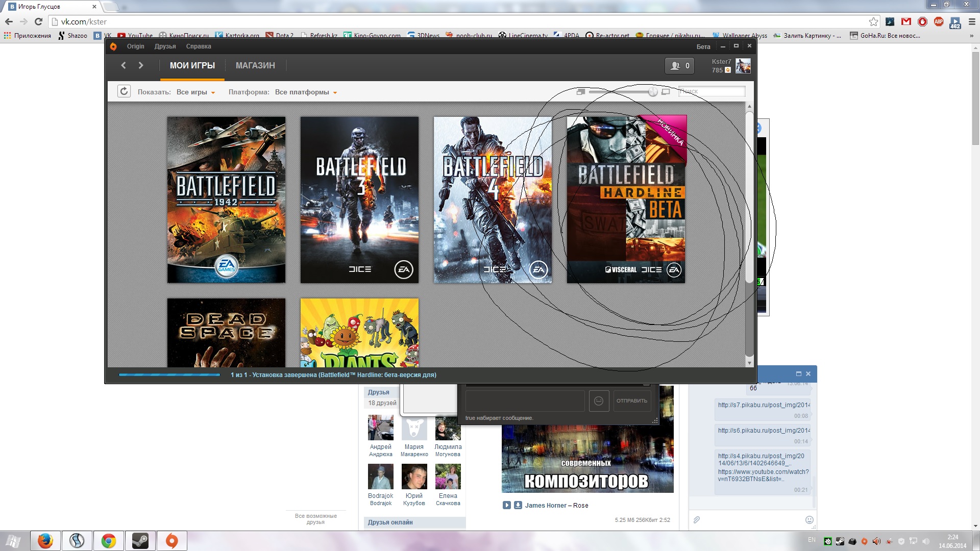Viewport: 980px width, 551px height.
Task: Select the Battlefield Hardline Beta cover
Action: [626, 200]
